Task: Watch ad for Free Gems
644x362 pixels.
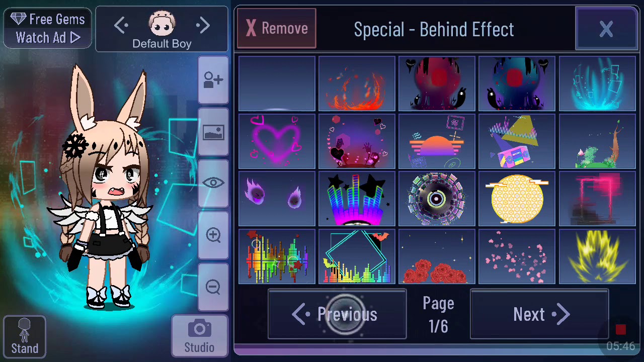Action: pyautogui.click(x=48, y=28)
